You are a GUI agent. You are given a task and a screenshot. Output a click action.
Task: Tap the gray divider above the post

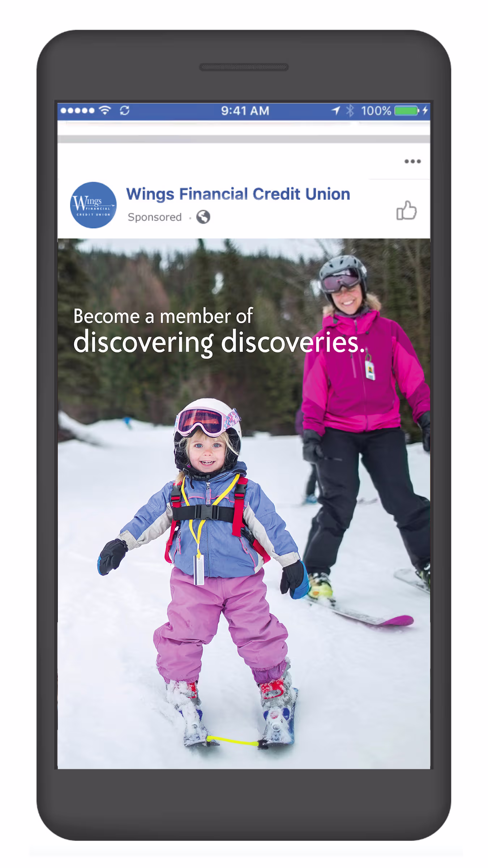[x=244, y=139]
